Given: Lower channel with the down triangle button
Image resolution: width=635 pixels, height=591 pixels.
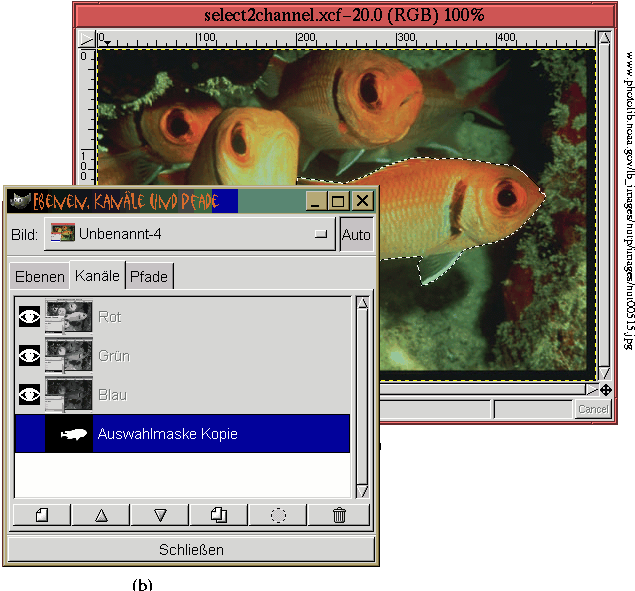Looking at the screenshot, I should 160,515.
